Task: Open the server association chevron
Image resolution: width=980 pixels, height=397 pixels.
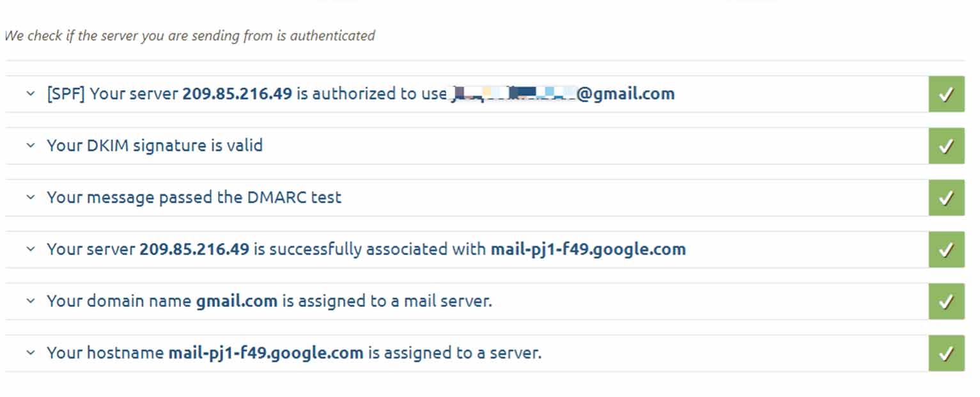Action: (x=30, y=249)
